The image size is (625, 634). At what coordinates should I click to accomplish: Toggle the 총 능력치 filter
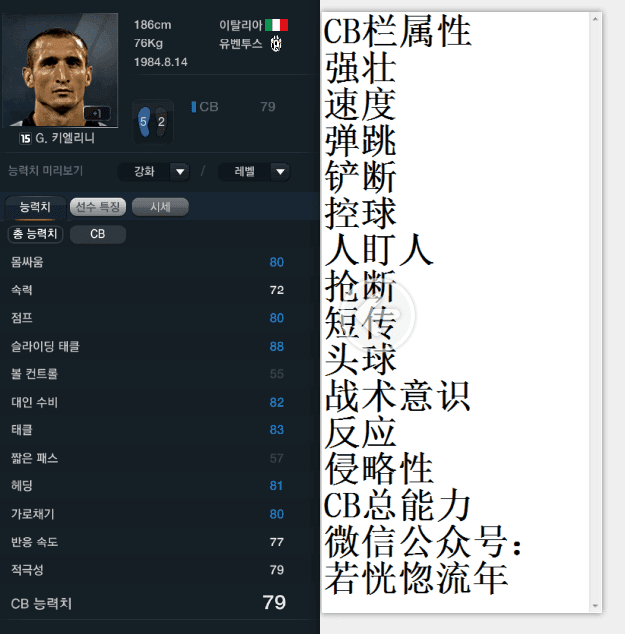(x=35, y=234)
